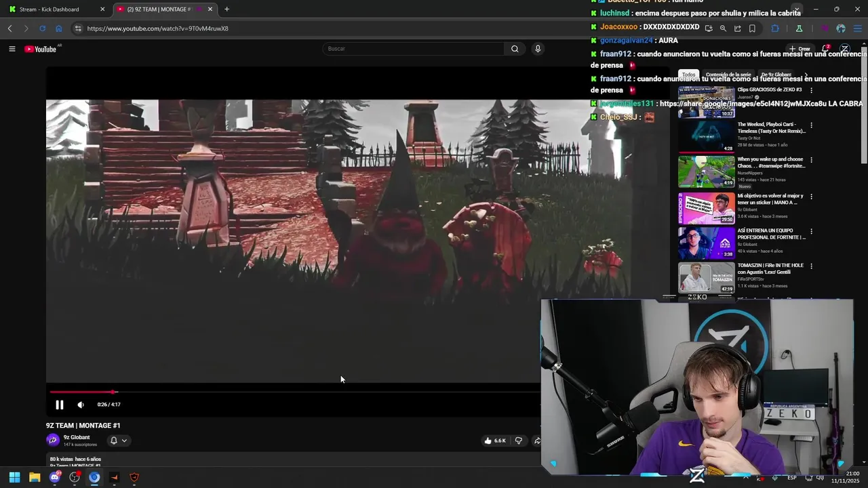Screen dimensions: 868x488
Task: Click the share page icon in toolbar
Action: coord(738,28)
